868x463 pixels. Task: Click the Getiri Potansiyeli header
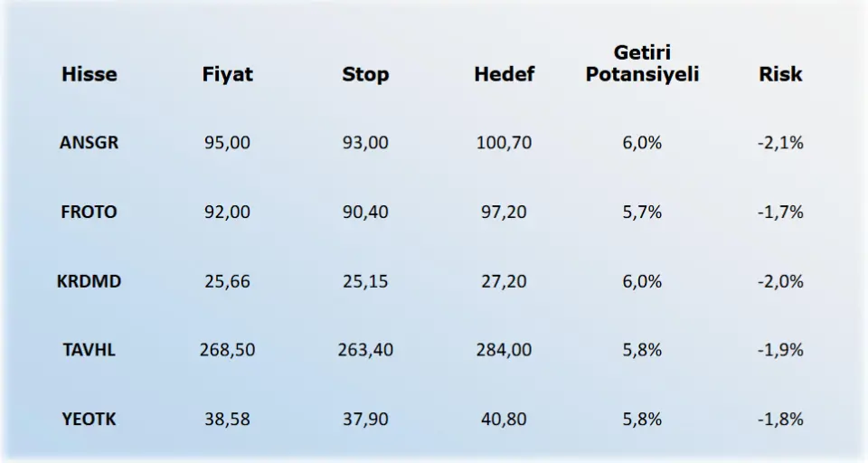(x=642, y=63)
